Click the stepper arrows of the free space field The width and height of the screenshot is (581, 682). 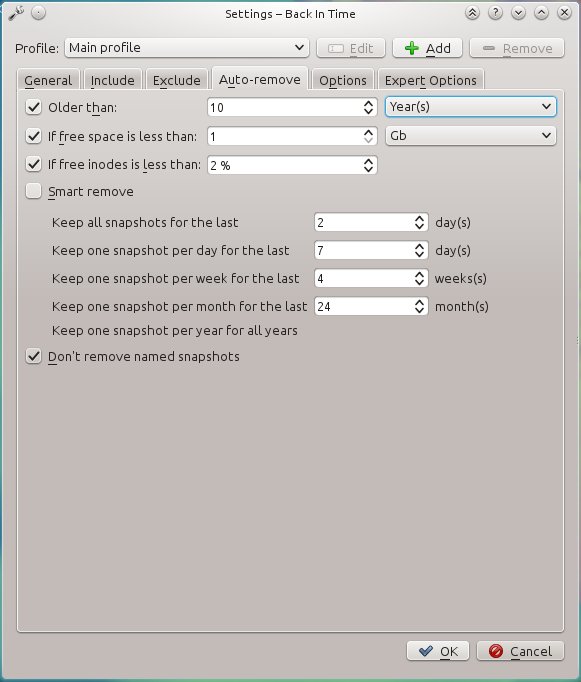(x=368, y=136)
